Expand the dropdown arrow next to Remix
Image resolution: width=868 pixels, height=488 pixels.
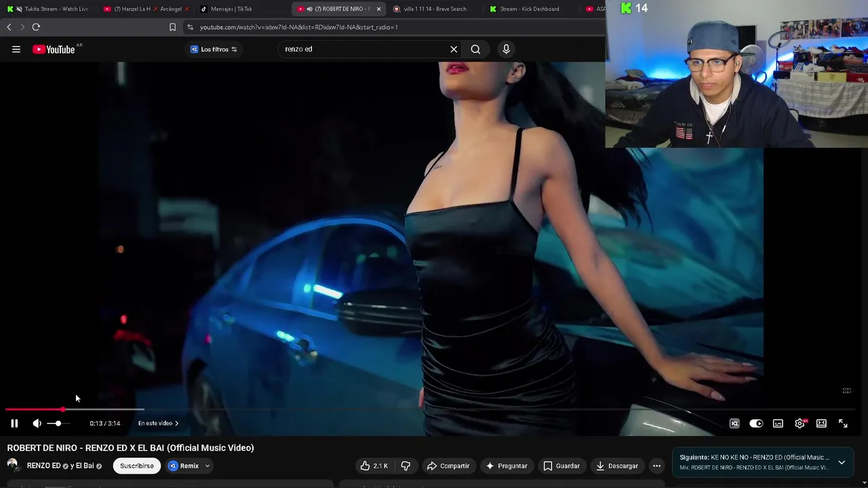[x=208, y=466]
